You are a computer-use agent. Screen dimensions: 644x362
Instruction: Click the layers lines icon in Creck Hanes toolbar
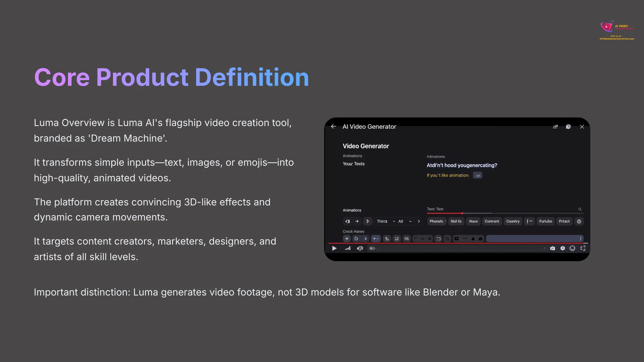[x=397, y=238]
